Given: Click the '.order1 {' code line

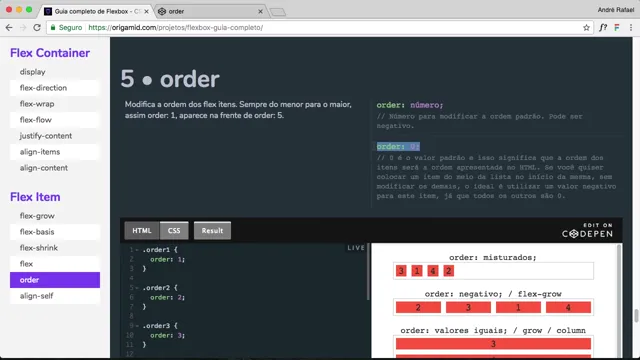Looking at the screenshot, I should click(x=160, y=250).
